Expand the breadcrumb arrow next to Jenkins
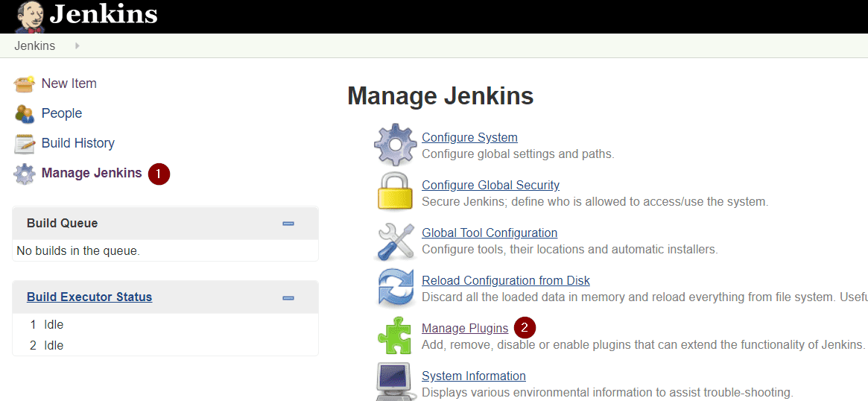This screenshot has height=401, width=868. pos(77,46)
